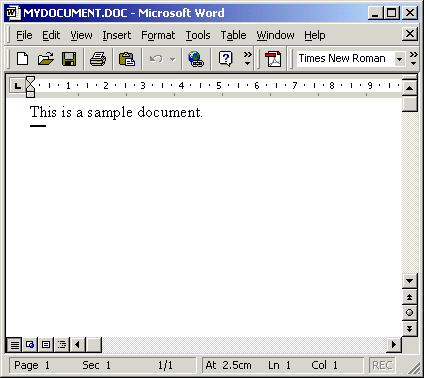Toggle REC macro recording in status bar
Viewport: 424px width, 378px height.
(x=382, y=365)
